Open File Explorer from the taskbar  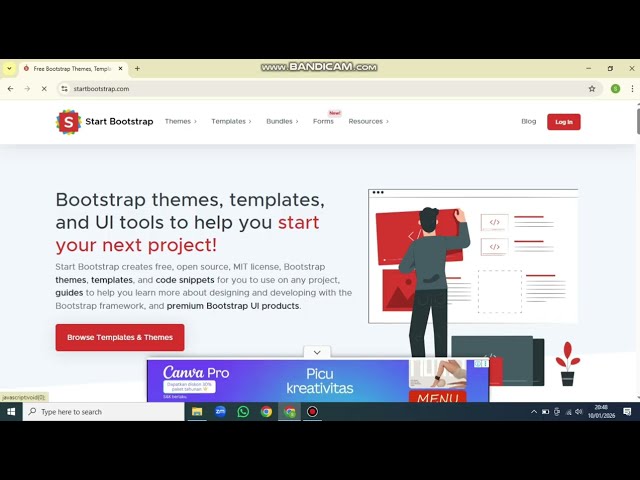point(197,411)
